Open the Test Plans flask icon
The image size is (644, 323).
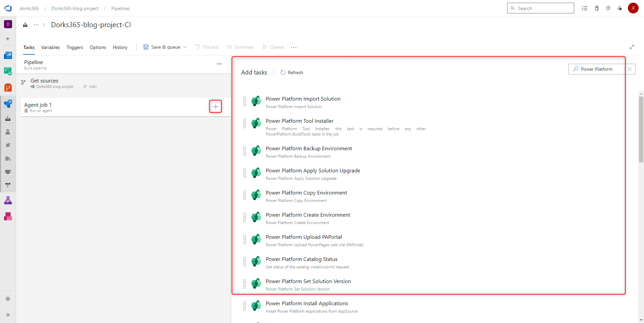coord(8,201)
